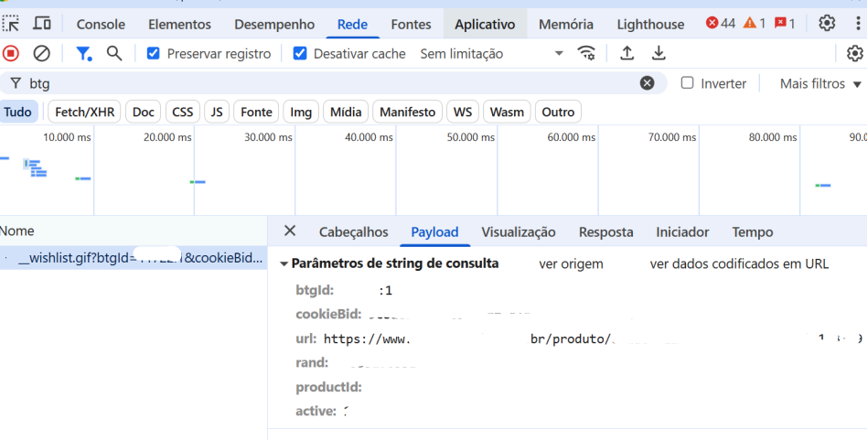Click the warnings count indicator
The height and width of the screenshot is (440, 868).
[754, 23]
